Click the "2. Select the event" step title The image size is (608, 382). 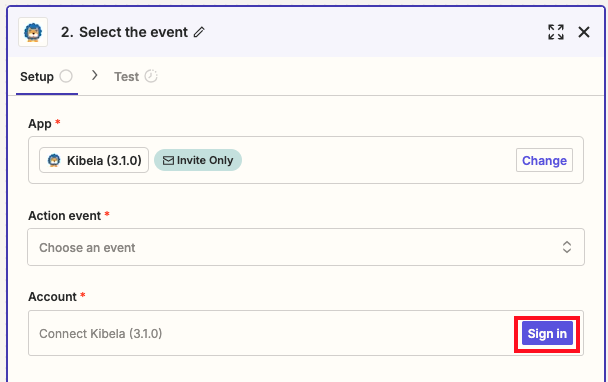coord(124,32)
